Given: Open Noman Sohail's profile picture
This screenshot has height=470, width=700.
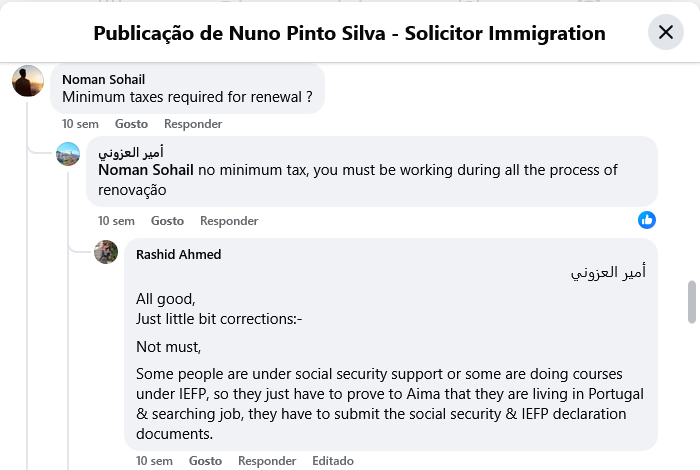Looking at the screenshot, I should point(28,81).
